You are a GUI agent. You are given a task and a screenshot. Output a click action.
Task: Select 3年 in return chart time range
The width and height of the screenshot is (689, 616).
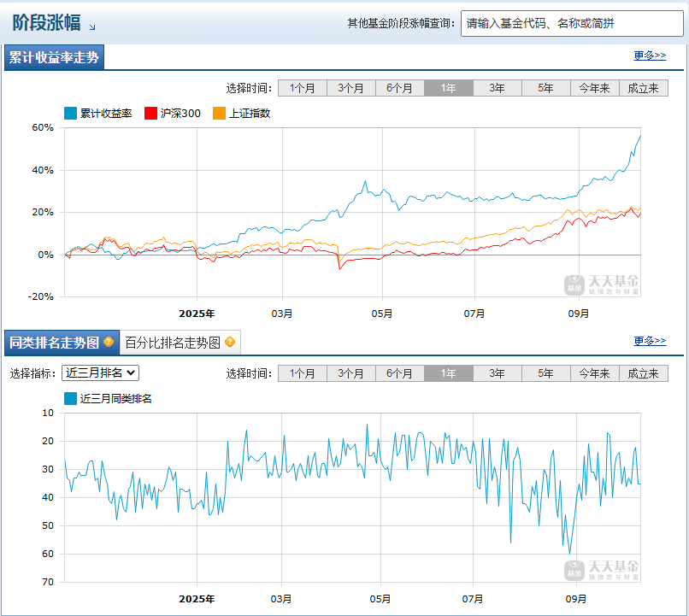498,88
